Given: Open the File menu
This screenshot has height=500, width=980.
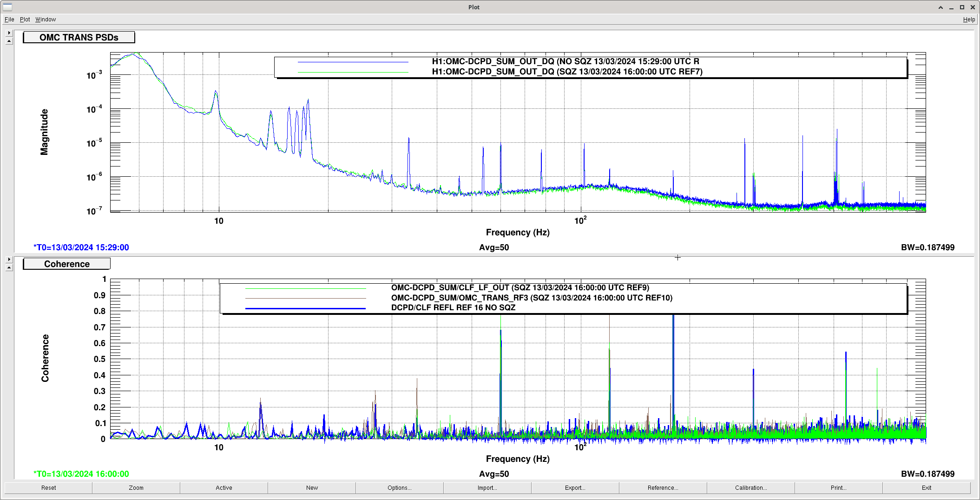Looking at the screenshot, I should tap(9, 20).
